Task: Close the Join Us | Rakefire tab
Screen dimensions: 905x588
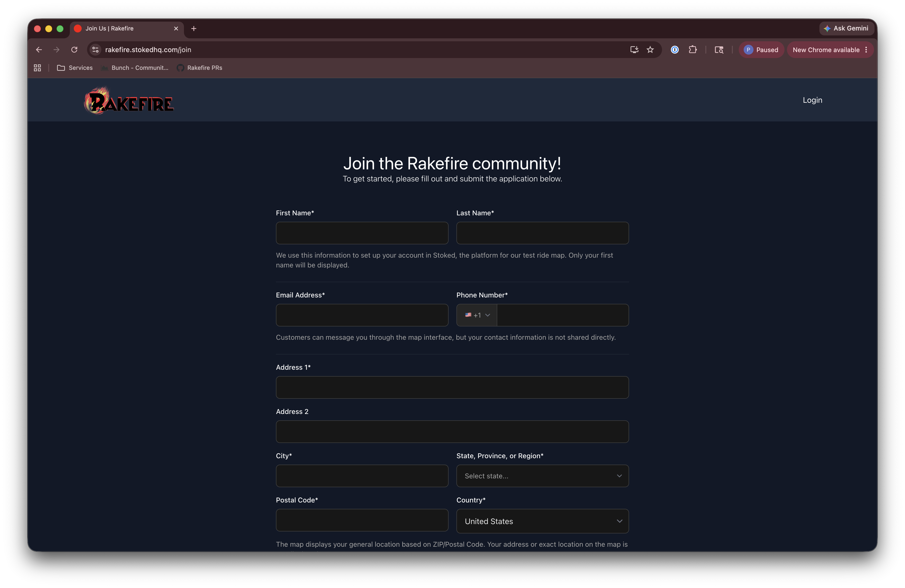Action: (x=176, y=29)
